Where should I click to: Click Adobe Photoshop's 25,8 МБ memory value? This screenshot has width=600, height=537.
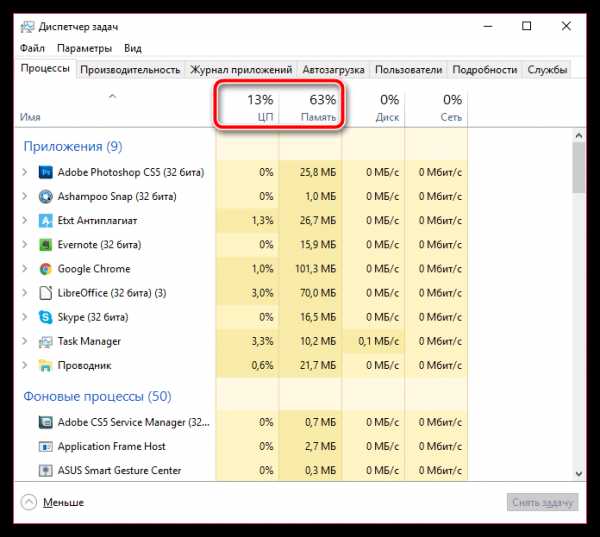[x=318, y=173]
